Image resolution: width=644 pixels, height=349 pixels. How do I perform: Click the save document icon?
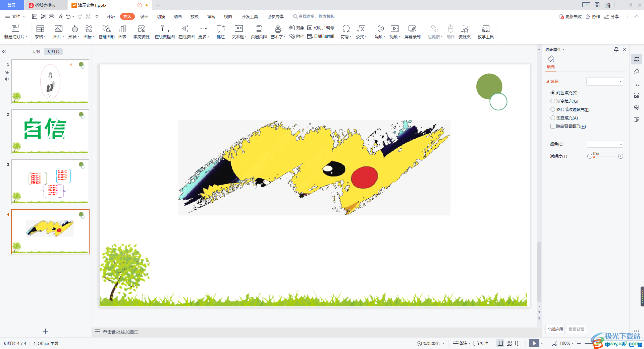point(35,16)
